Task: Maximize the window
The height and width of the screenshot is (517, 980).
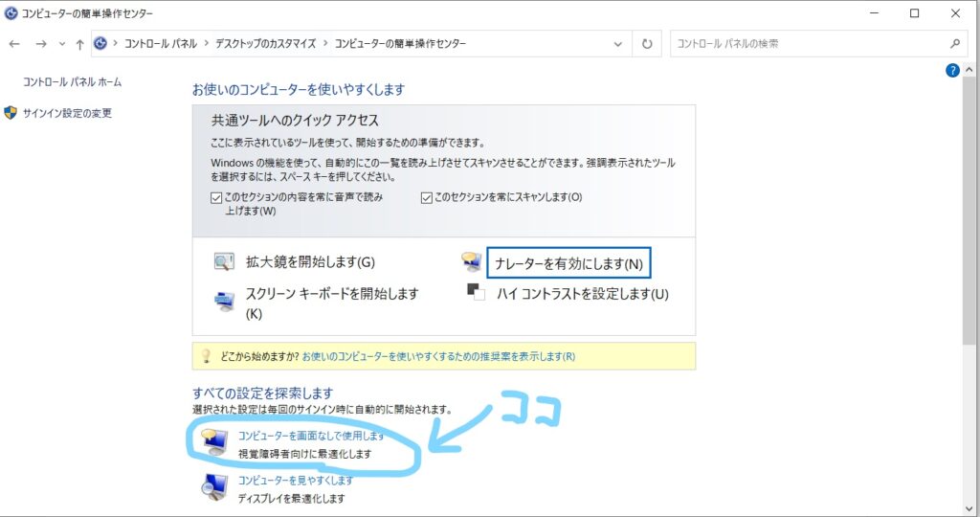Action: point(914,13)
